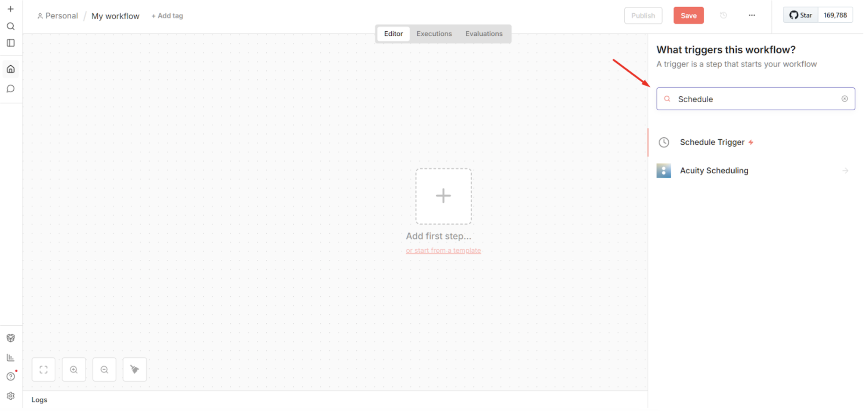The width and height of the screenshot is (868, 411).
Task: Go to the Home overview icon
Action: pos(11,69)
